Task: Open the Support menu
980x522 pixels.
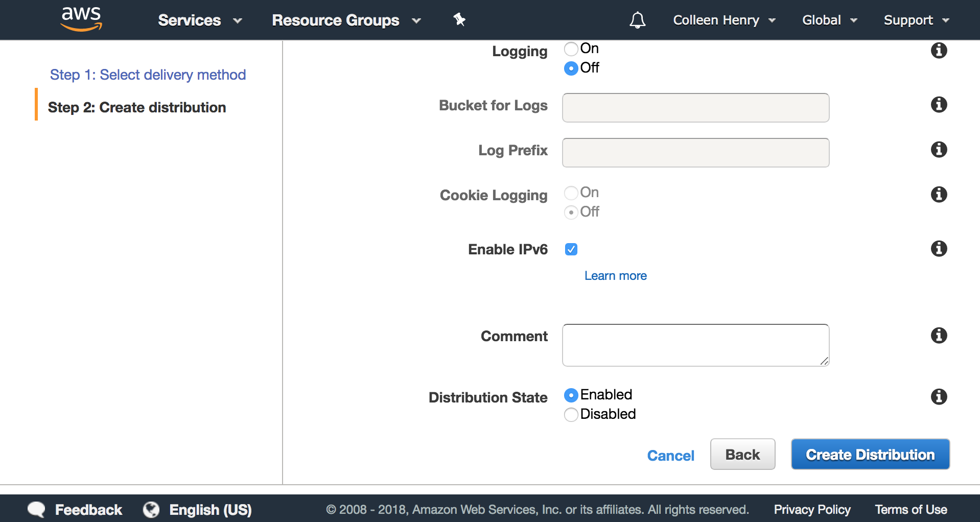Action: (x=916, y=20)
